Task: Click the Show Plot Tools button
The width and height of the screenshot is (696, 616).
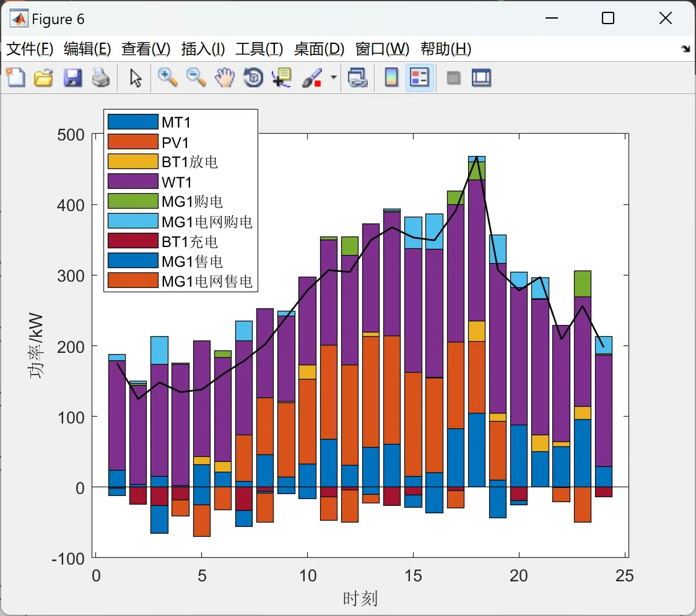Action: point(481,77)
